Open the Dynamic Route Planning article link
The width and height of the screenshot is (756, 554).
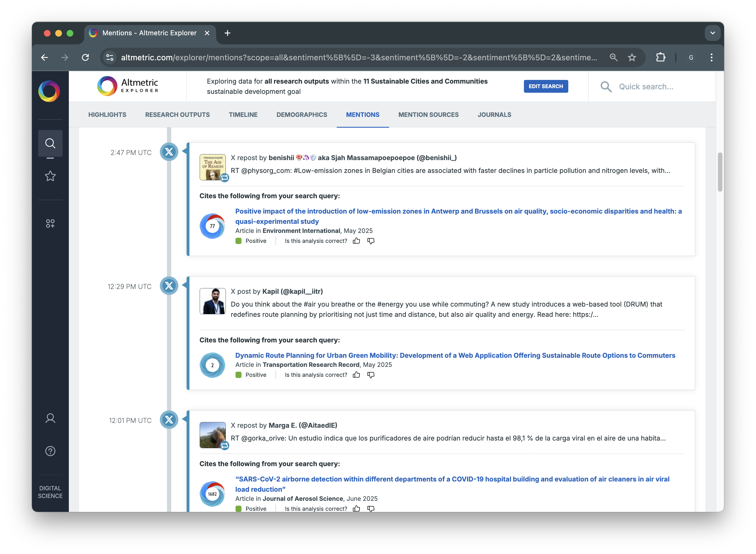tap(455, 355)
